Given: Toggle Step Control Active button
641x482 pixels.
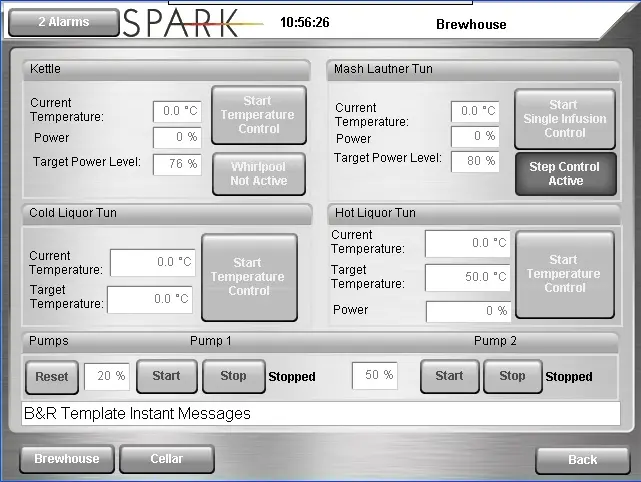Looking at the screenshot, I should (564, 174).
